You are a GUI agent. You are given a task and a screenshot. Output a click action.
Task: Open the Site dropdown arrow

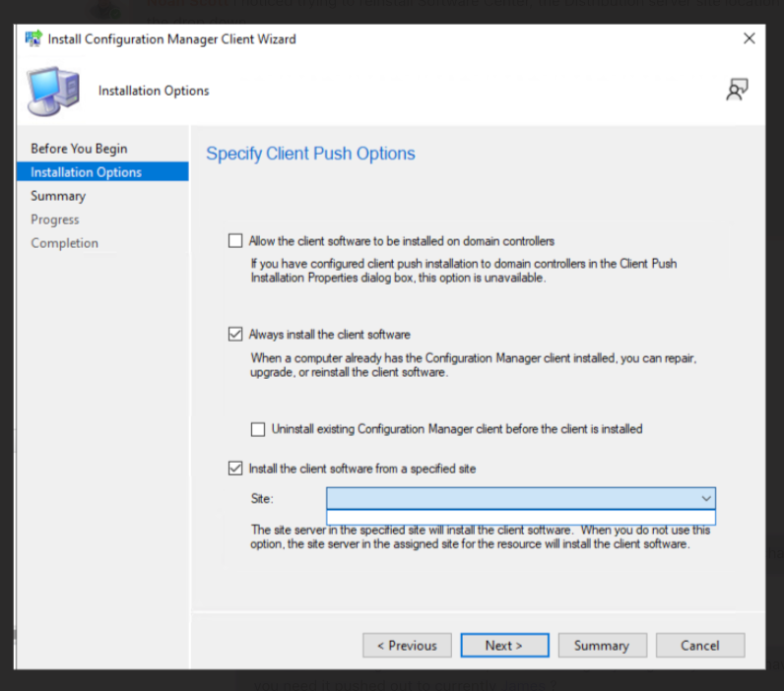click(706, 498)
